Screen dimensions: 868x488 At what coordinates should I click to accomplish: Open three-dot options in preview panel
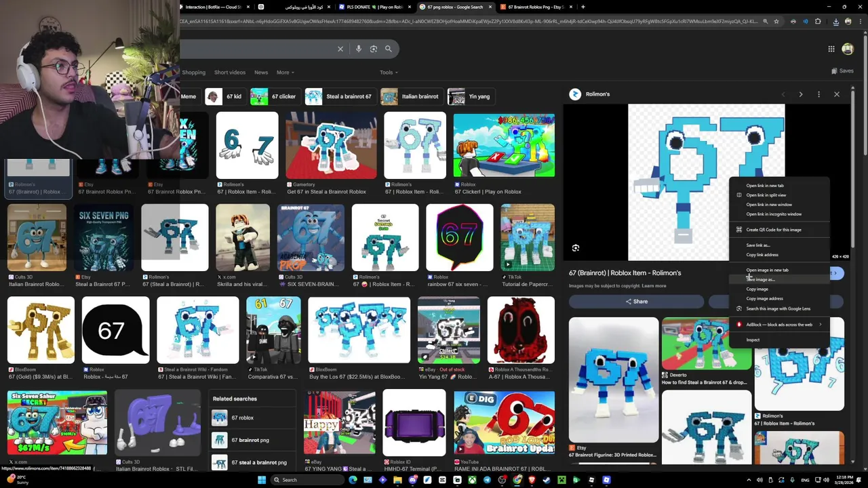818,94
